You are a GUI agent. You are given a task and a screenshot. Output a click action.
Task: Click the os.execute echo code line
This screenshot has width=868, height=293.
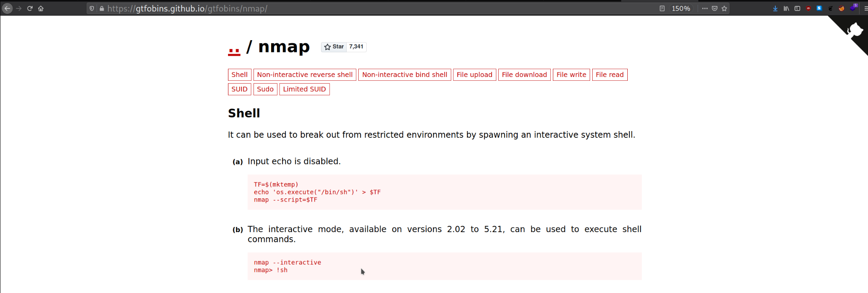click(317, 192)
